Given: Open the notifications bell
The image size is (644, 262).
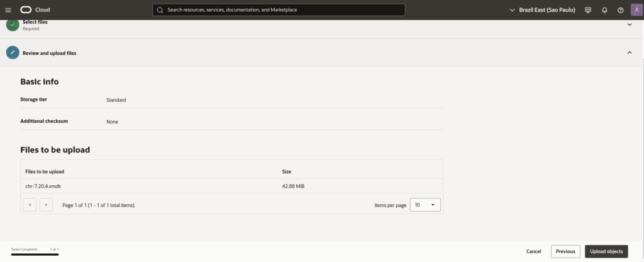Looking at the screenshot, I should [604, 10].
